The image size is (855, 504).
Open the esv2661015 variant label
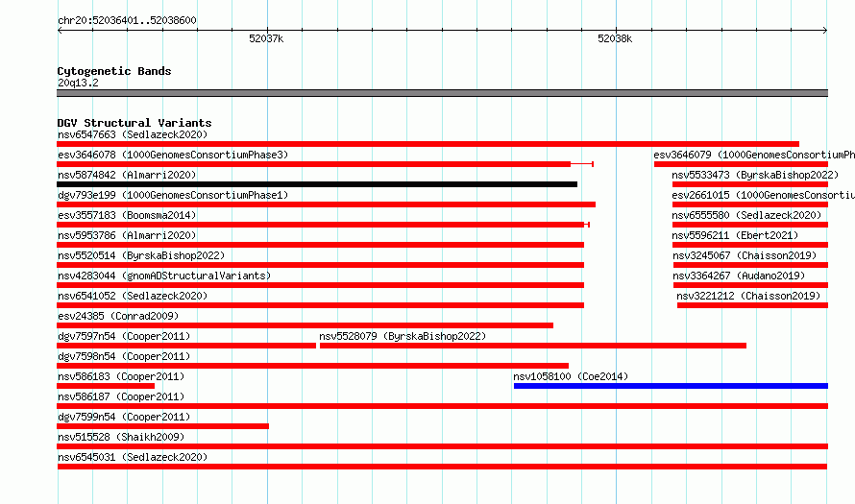point(764,195)
